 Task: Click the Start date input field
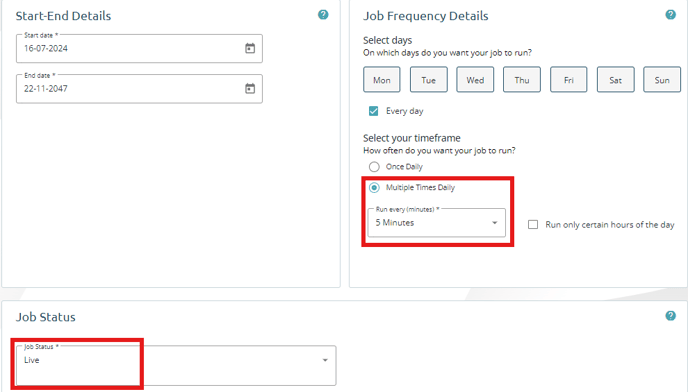[140, 48]
